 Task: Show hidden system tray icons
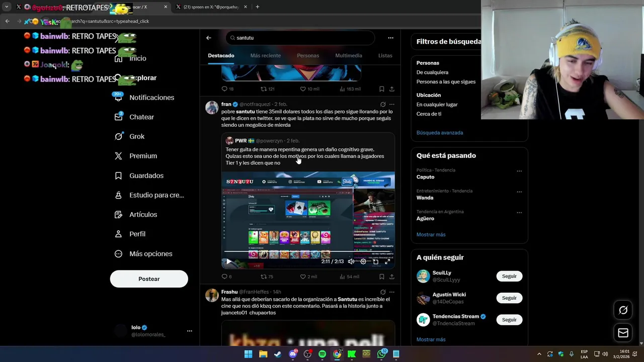(x=539, y=354)
